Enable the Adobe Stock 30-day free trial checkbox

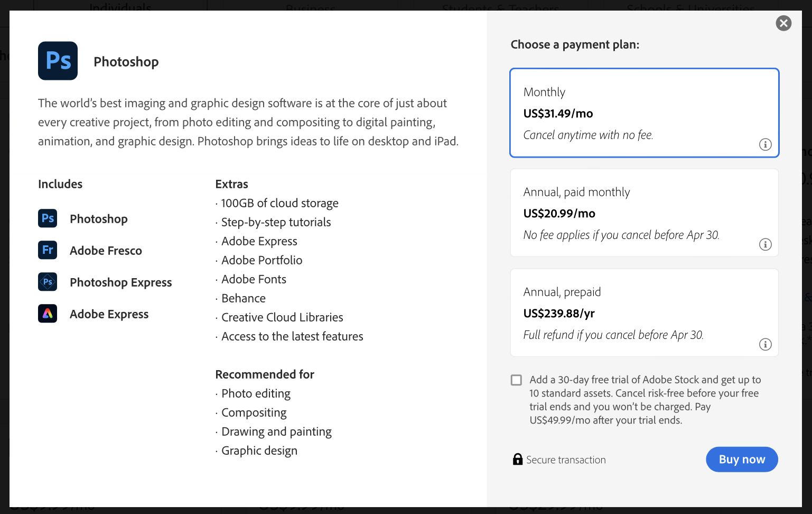(516, 380)
